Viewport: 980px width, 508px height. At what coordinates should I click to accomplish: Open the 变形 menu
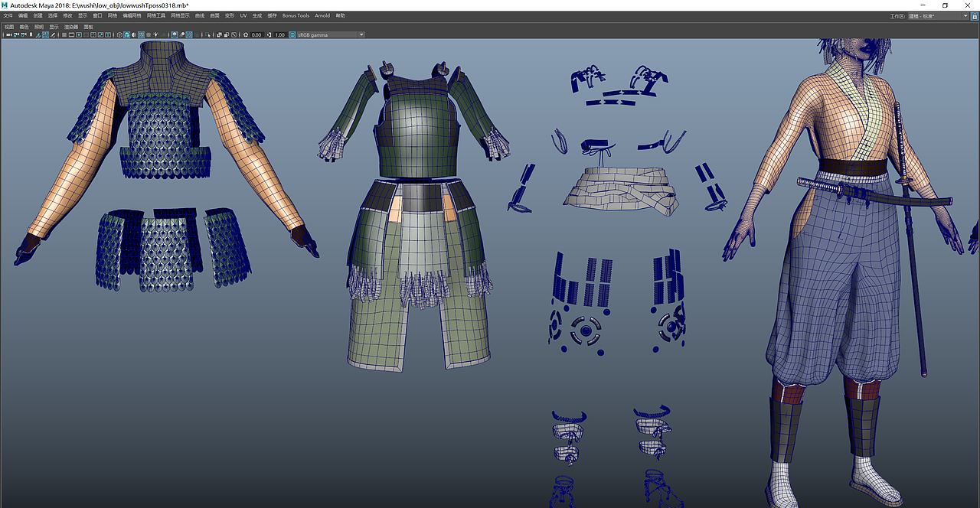tap(230, 15)
